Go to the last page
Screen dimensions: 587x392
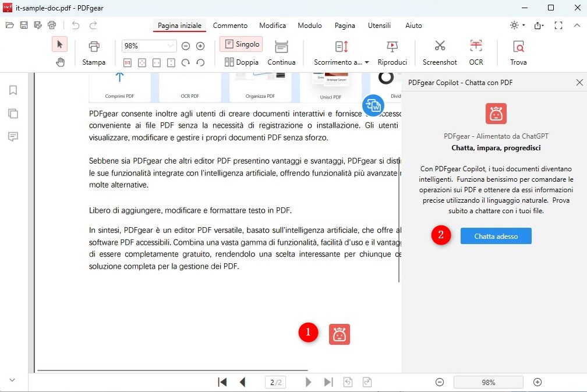coord(328,382)
